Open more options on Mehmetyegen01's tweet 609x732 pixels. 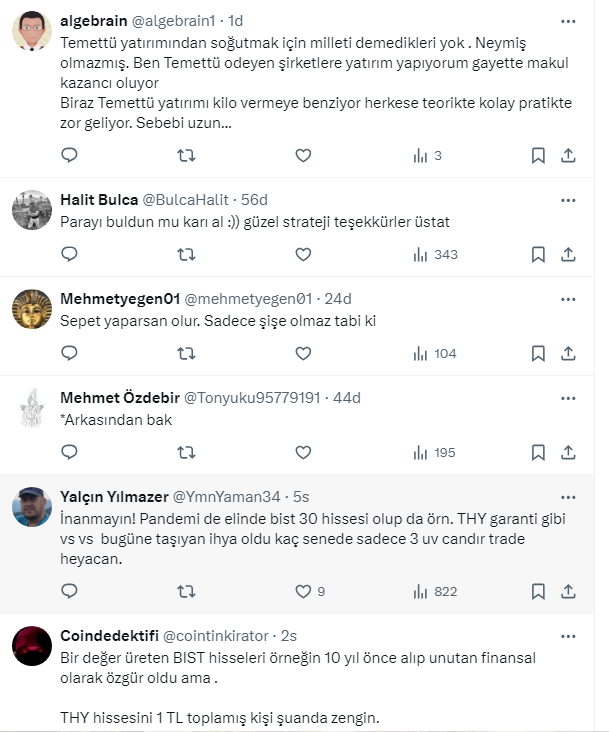568,299
